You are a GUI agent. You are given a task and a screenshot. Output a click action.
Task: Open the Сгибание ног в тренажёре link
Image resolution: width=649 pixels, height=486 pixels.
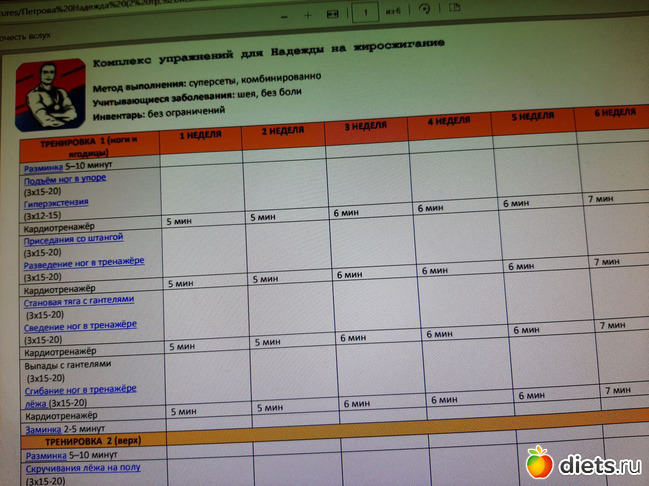81,389
